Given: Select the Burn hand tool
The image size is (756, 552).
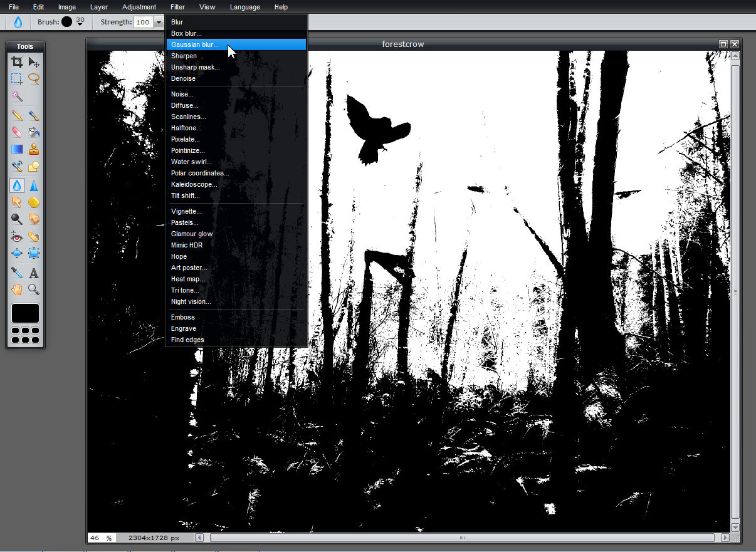Looking at the screenshot, I should pyautogui.click(x=34, y=219).
